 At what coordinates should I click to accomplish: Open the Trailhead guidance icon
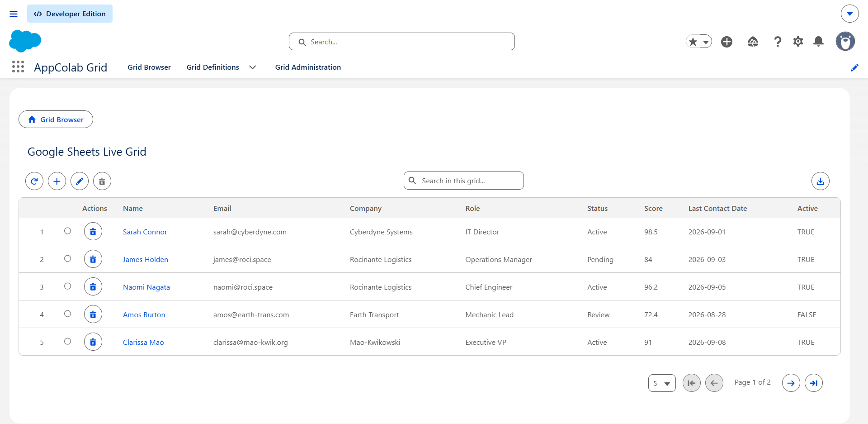coord(753,42)
